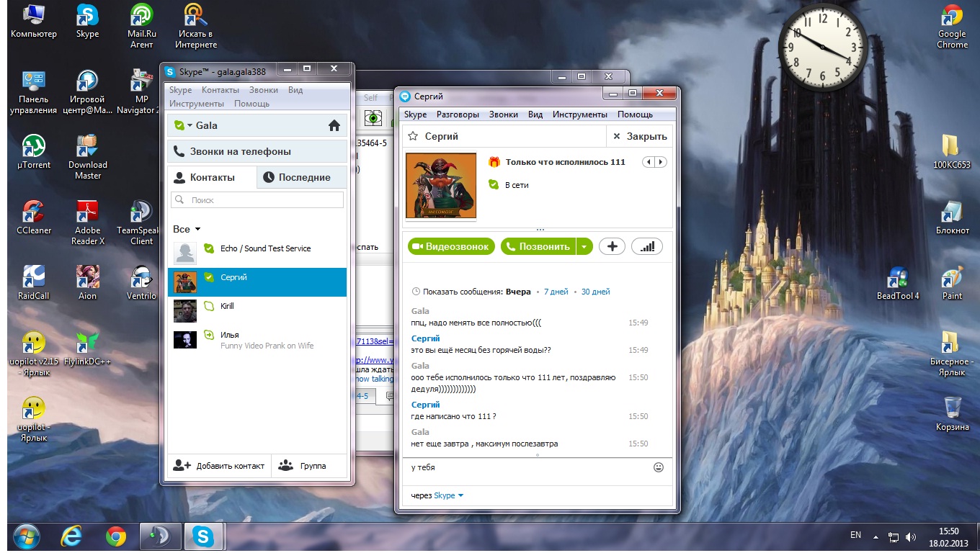
Task: Open the emoticon picker in chat input
Action: (658, 467)
